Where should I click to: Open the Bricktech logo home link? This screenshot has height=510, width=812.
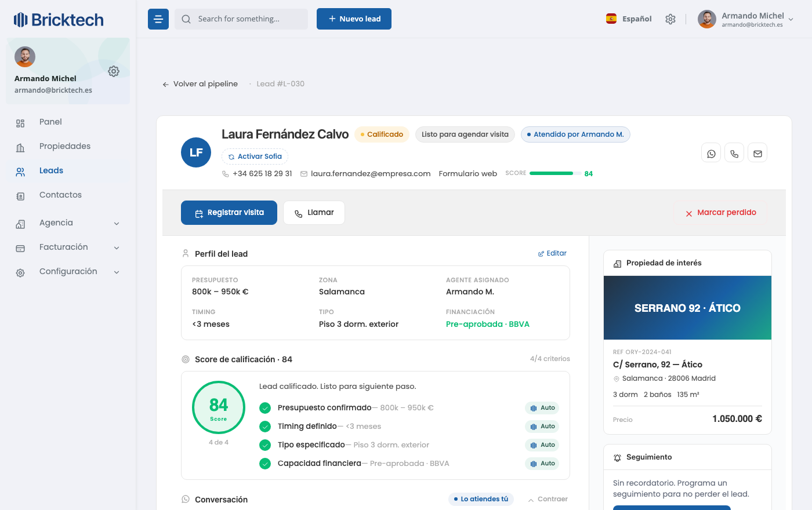59,20
